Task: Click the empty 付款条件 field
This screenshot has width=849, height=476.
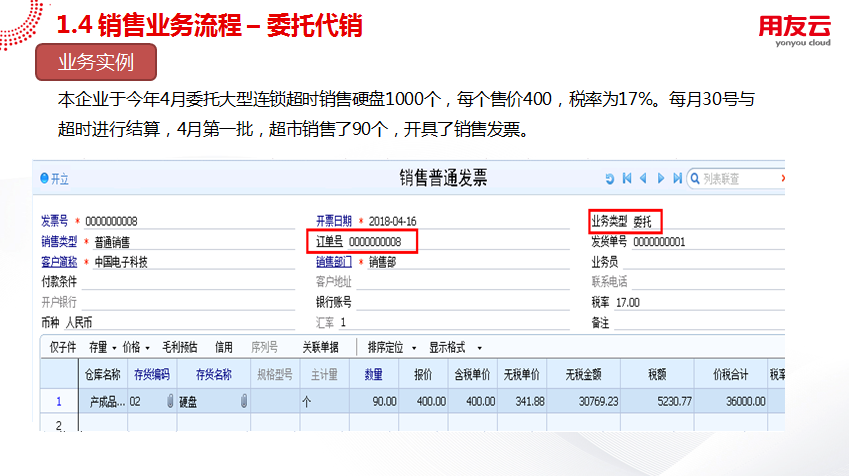Action: coord(188,282)
